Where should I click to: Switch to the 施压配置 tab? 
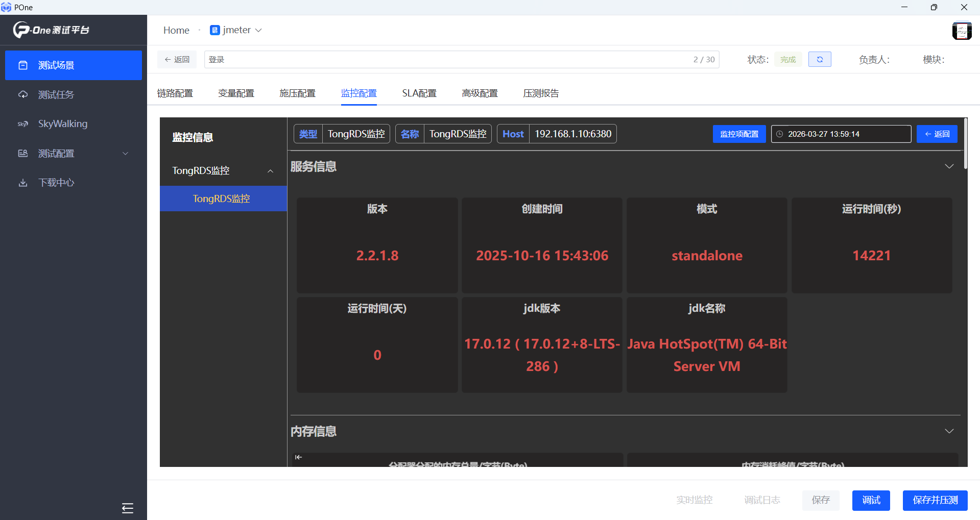click(x=297, y=93)
